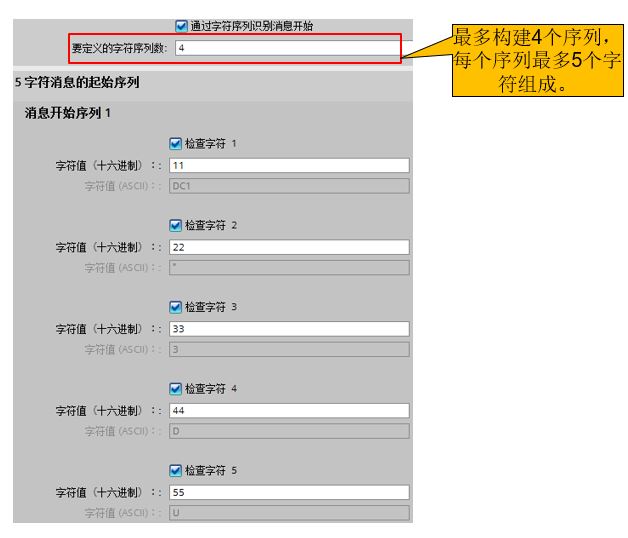Uncheck 检查字符 5 checkbox
628x538 pixels.
tap(176, 470)
